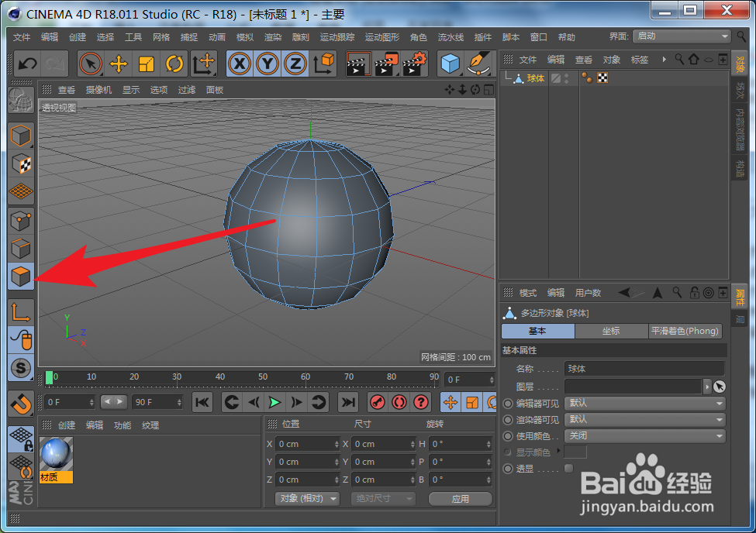Click Render to Picture Viewer icon
Screen dimensions: 756x533
[x=386, y=64]
